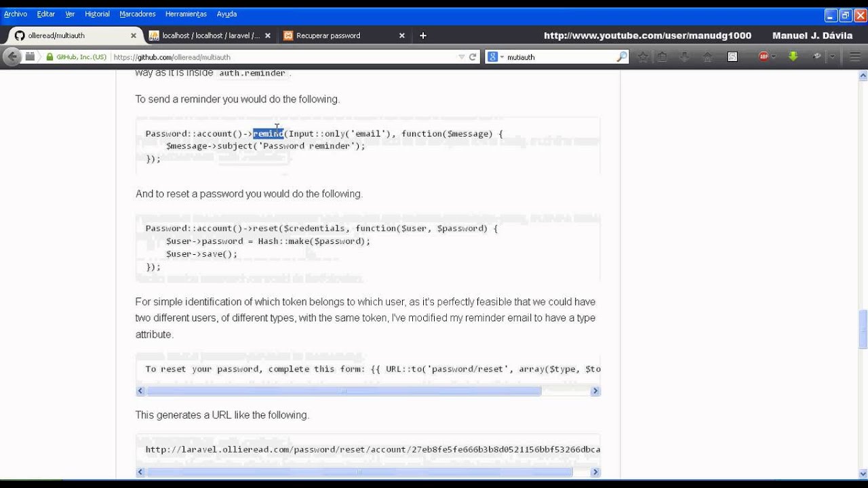Open the hamburger menu icon
868x488 pixels.
pyautogui.click(x=855, y=57)
